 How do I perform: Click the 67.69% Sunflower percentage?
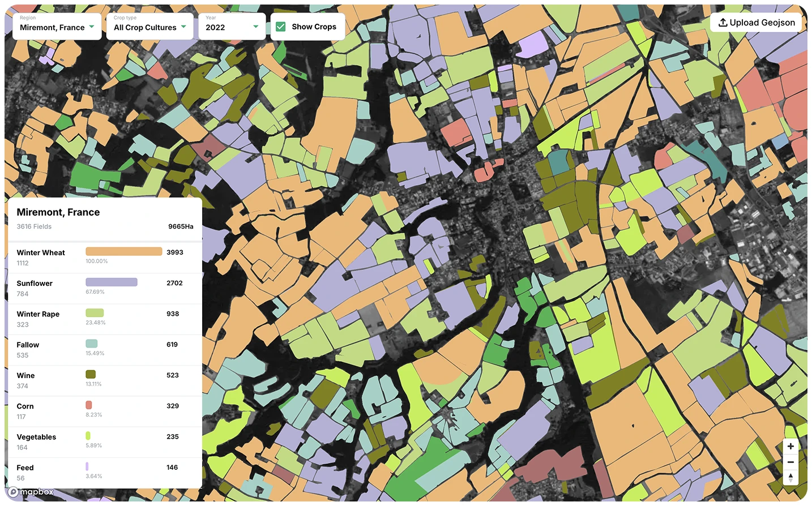click(x=95, y=292)
